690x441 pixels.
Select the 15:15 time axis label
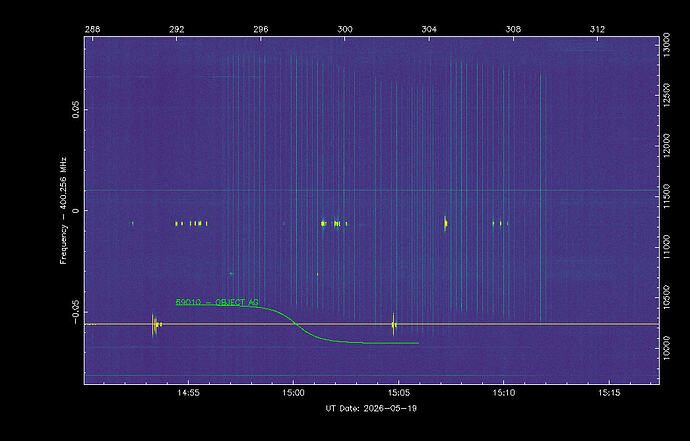click(609, 393)
